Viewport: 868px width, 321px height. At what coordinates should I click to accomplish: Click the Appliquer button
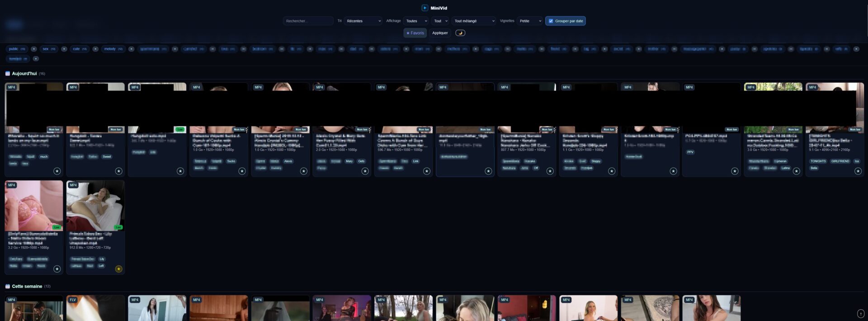point(440,33)
